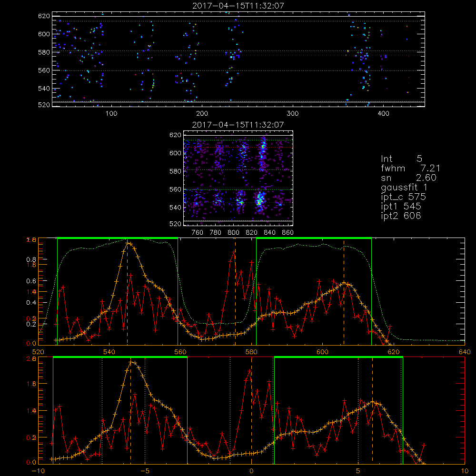
Task: Click y-axis label 600 on top wide plot
Action: click(44, 34)
